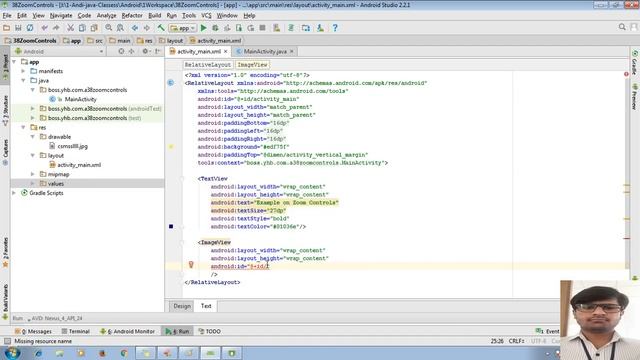Click the red error indicator at editor top
Image resolution: width=640 pixels, height=360 pixels.
pos(626,74)
